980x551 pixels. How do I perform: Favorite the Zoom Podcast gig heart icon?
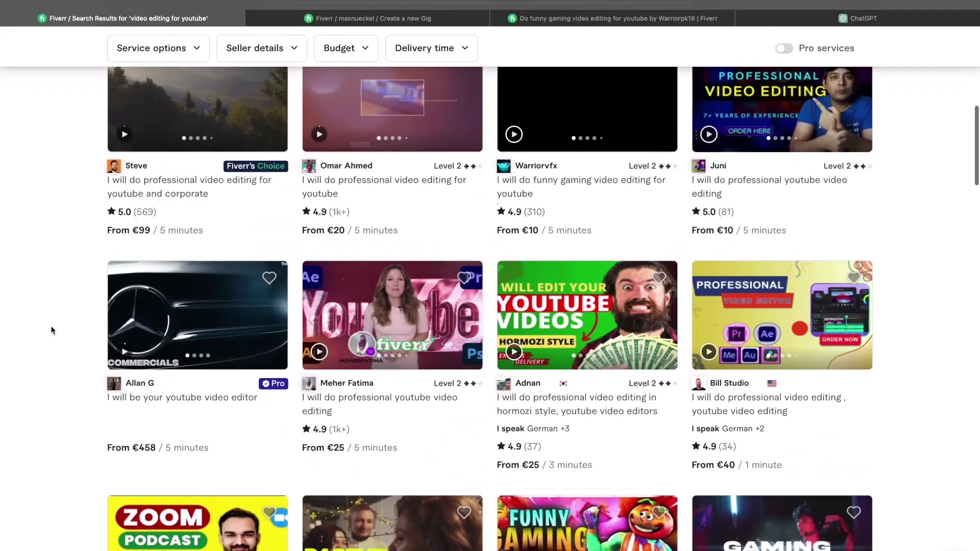[x=269, y=512]
